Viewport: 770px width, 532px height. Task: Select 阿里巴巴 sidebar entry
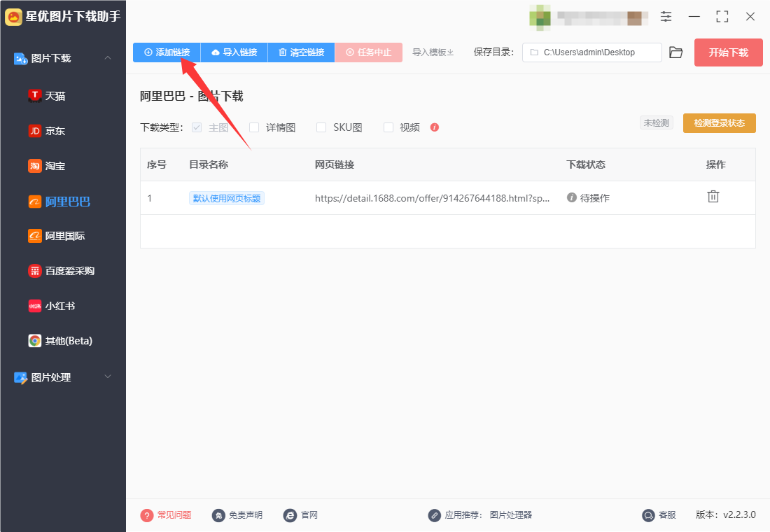point(59,202)
